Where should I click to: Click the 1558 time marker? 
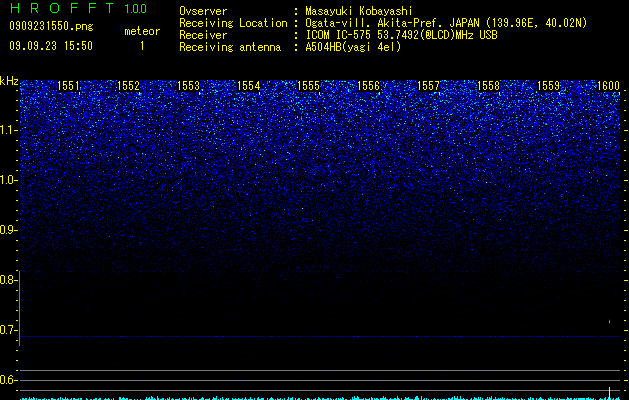pos(489,86)
